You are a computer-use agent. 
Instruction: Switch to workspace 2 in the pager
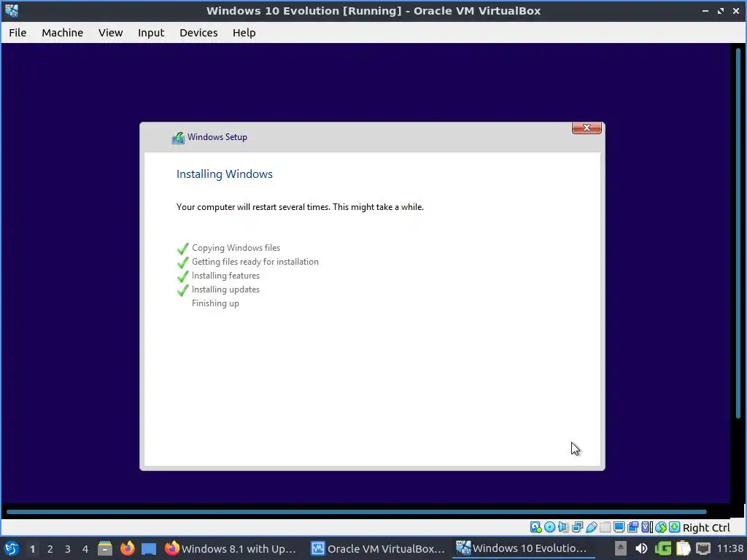coord(50,549)
